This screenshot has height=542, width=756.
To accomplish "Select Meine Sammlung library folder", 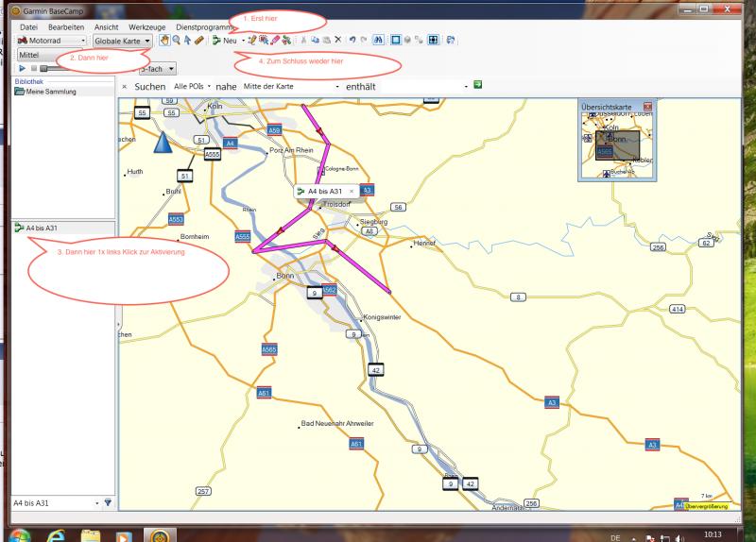I will (50, 92).
